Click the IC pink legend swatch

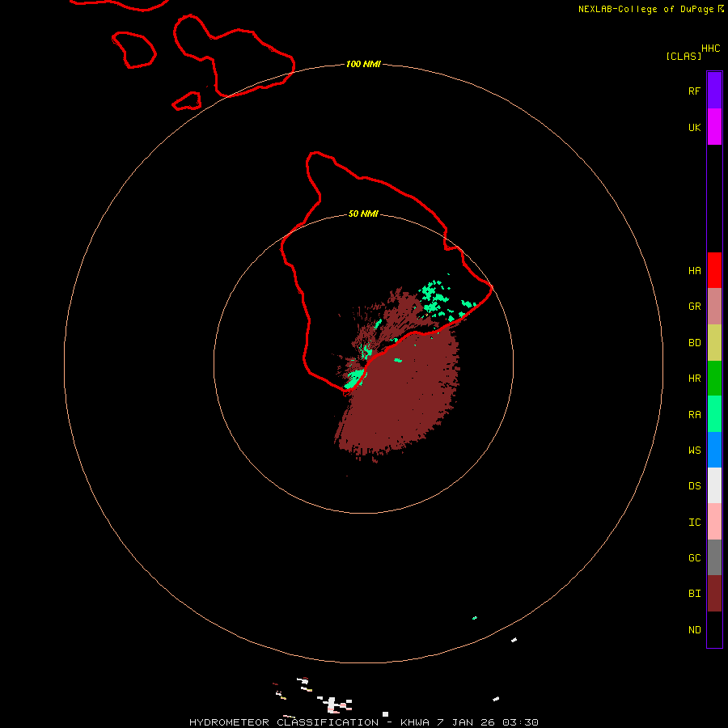(714, 522)
